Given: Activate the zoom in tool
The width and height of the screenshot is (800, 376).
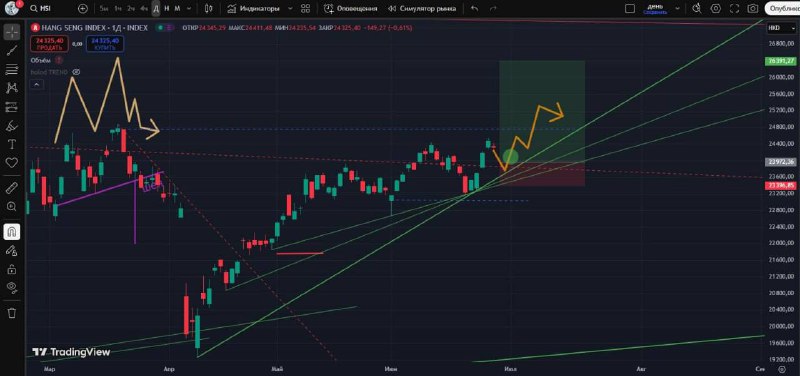Looking at the screenshot, I should click(x=11, y=207).
